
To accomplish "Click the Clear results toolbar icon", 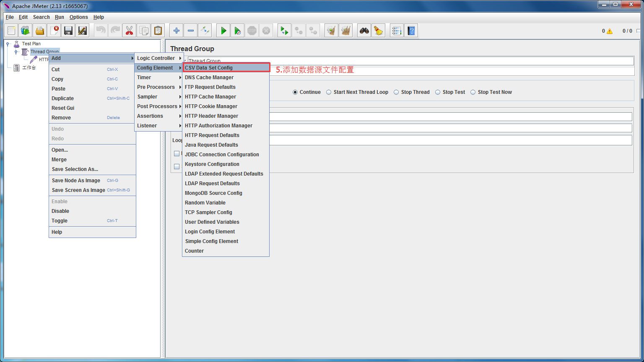I will (332, 31).
